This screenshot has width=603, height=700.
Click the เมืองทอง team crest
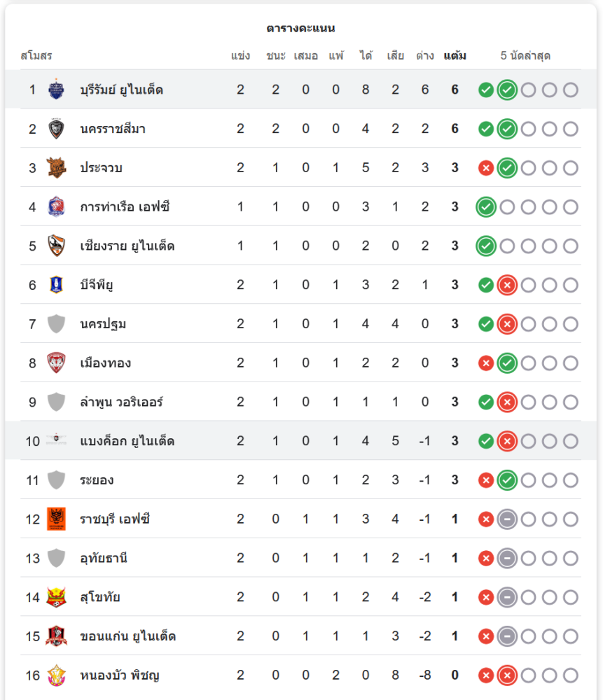pyautogui.click(x=56, y=363)
